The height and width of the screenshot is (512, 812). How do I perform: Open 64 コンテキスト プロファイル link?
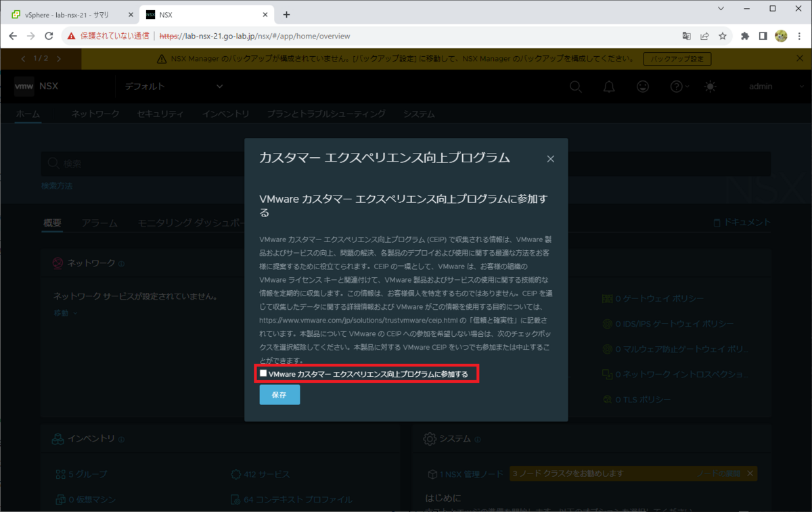tap(292, 500)
